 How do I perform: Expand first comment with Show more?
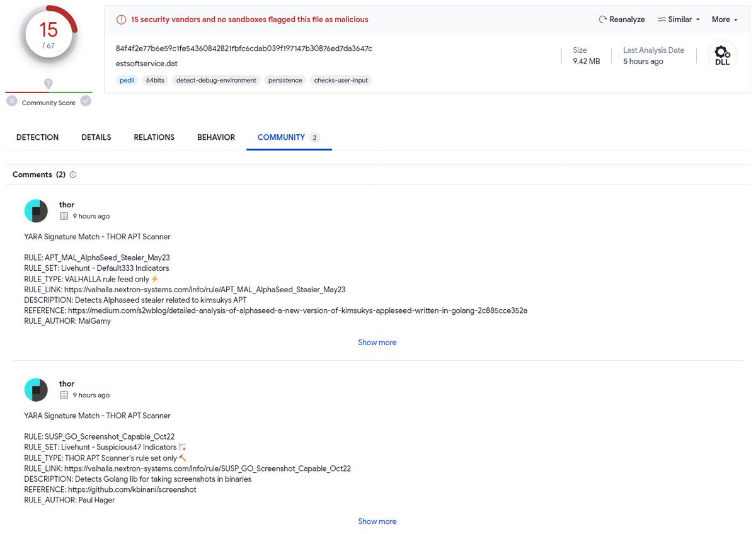coord(377,343)
